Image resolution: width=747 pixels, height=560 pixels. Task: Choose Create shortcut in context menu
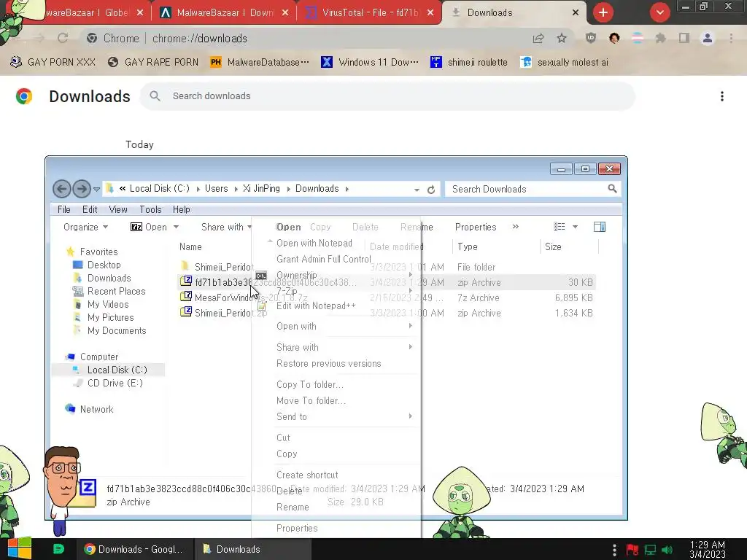tap(307, 475)
